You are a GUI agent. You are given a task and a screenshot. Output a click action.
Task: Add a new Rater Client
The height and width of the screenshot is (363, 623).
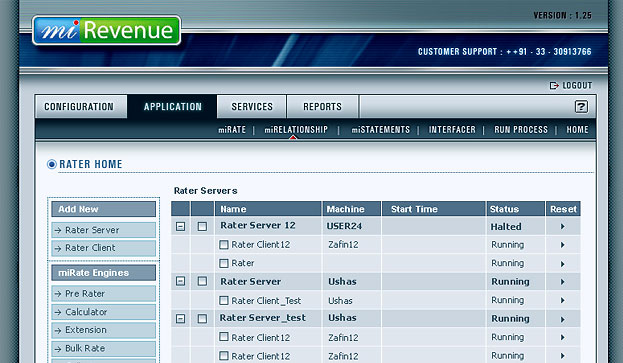[x=103, y=248]
